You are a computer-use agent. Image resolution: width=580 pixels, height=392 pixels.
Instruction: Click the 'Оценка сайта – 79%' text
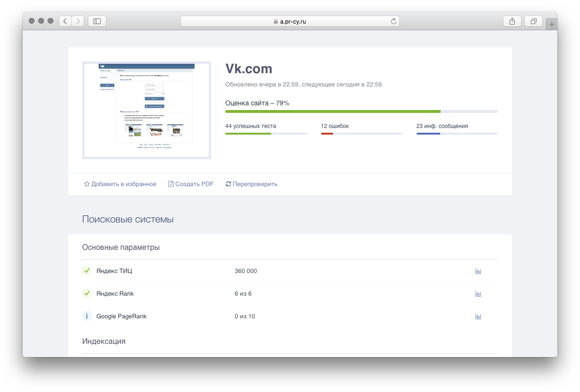pos(257,103)
